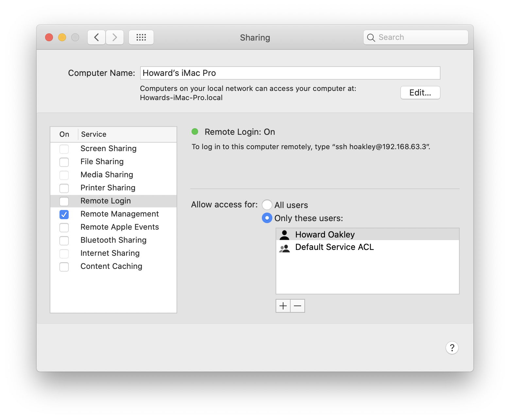Screen dimensions: 510x420
Task: Select Bluetooth Sharing in service list
Action: (x=113, y=240)
